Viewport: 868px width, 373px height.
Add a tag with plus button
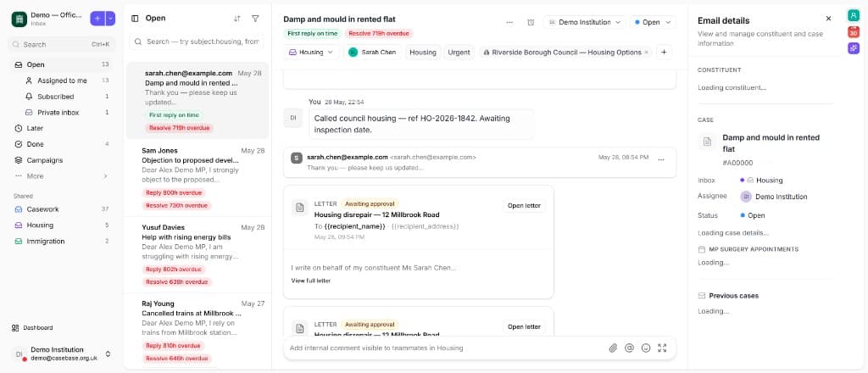[664, 53]
